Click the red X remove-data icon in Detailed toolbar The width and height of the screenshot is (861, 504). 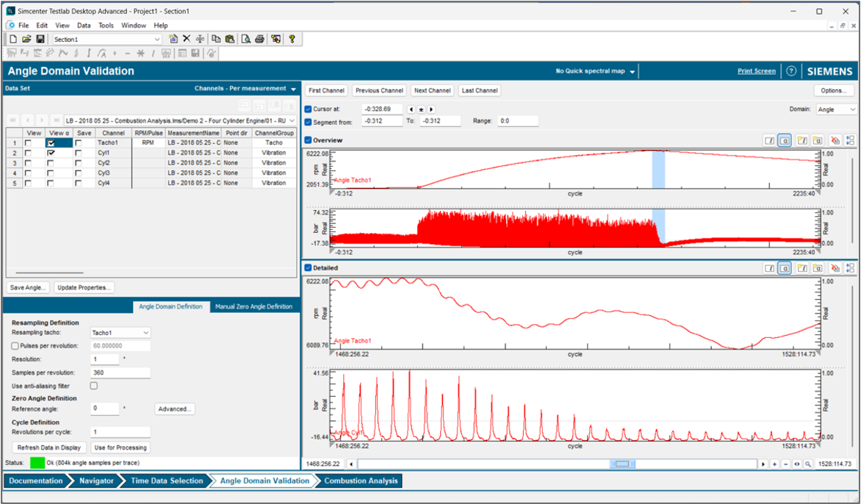pos(835,268)
